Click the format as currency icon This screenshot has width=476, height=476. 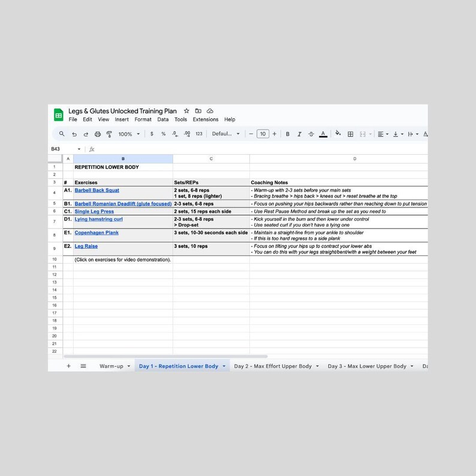pyautogui.click(x=152, y=134)
